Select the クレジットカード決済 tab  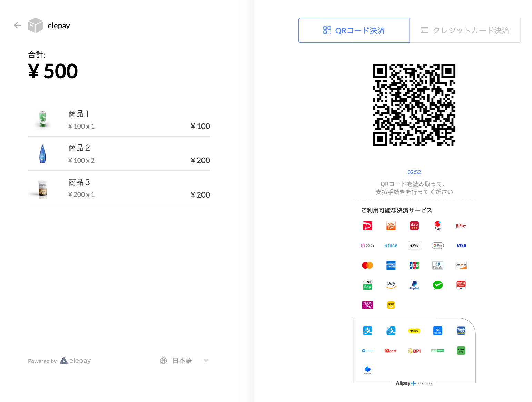point(465,30)
